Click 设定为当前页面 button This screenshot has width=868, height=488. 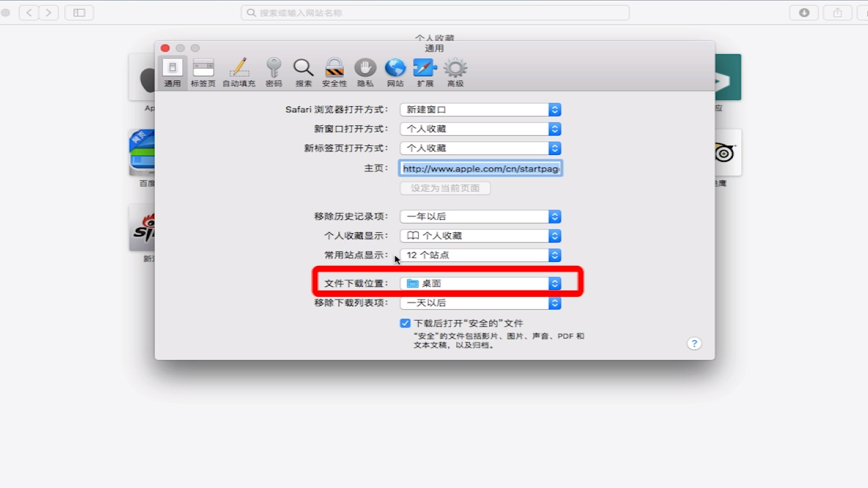445,188
